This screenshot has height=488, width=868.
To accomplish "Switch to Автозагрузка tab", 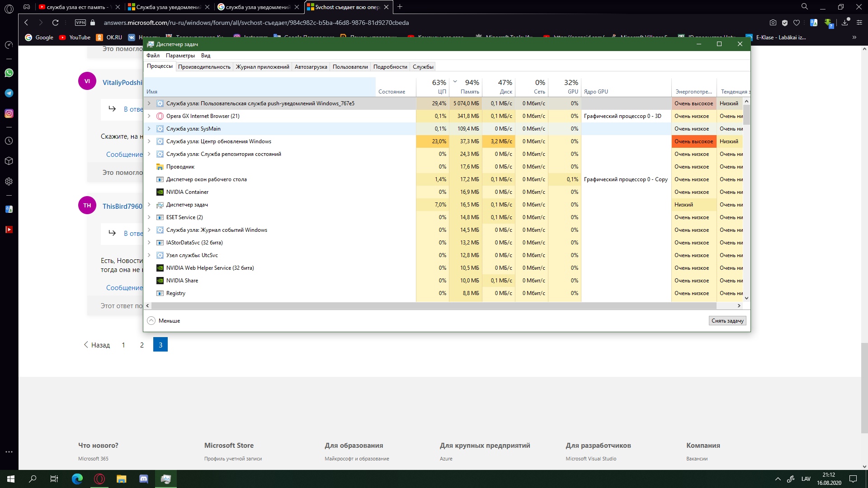I will coord(311,67).
